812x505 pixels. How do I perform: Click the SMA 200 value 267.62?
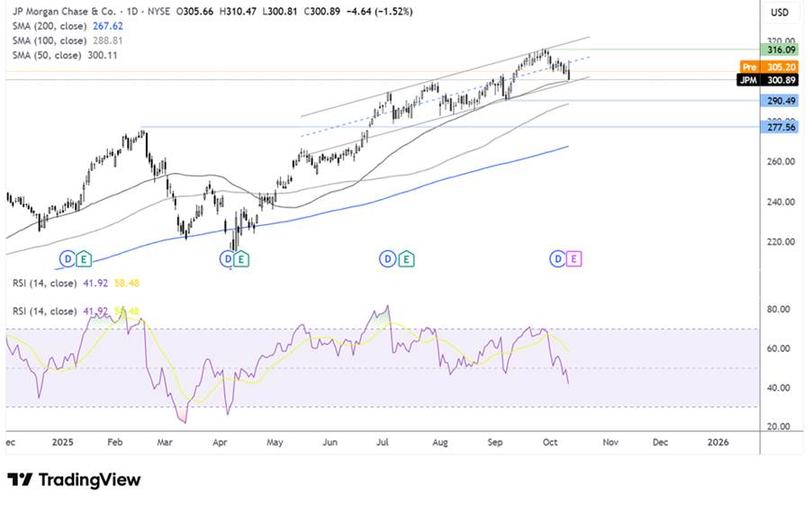[108, 26]
